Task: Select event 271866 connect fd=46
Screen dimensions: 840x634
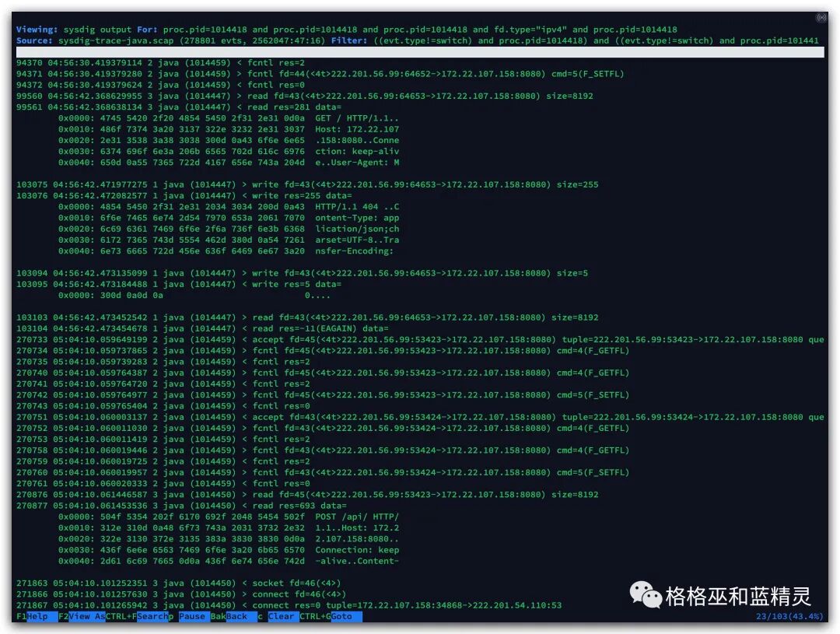Action: [181, 594]
